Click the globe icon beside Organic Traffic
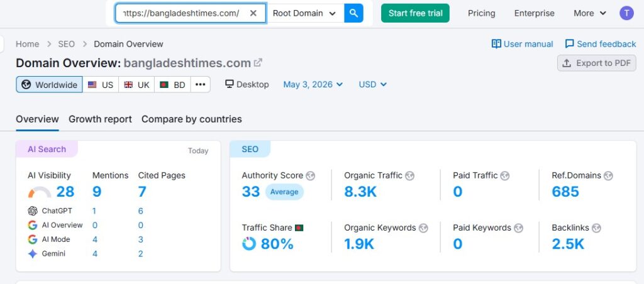Image resolution: width=644 pixels, height=284 pixels. click(x=409, y=176)
